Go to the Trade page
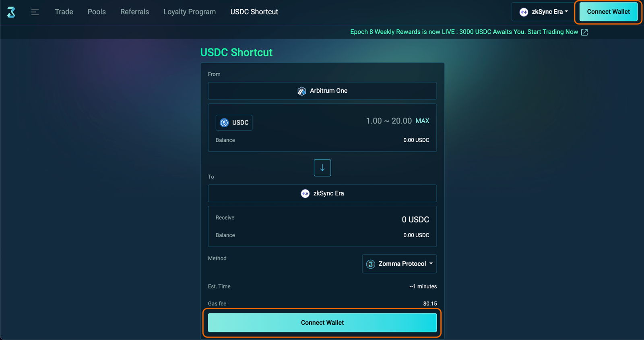Image resolution: width=644 pixels, height=340 pixels. [x=64, y=12]
